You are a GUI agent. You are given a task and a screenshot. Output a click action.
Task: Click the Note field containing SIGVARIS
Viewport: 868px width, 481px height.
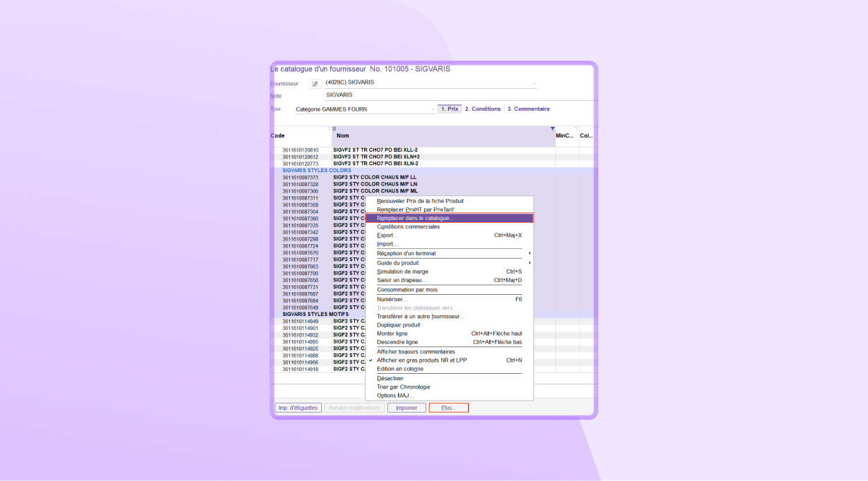(423, 95)
